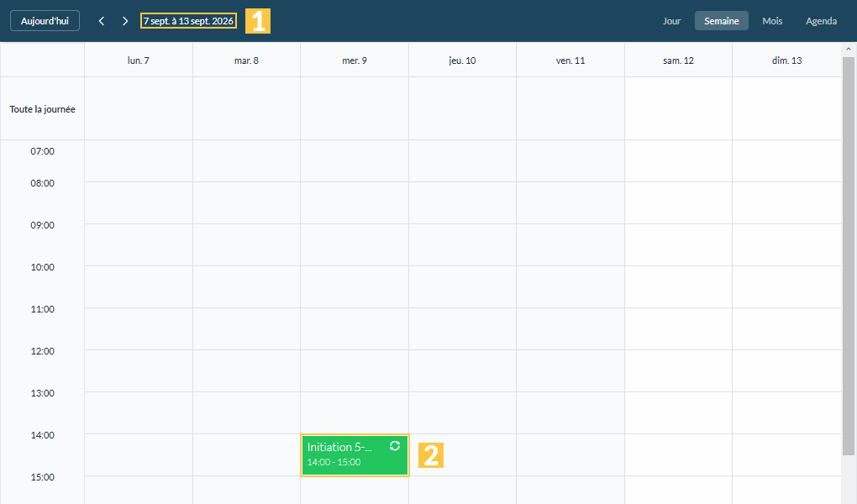The height and width of the screenshot is (504, 857).
Task: Click the 15:00 time label in the time column
Action: (43, 476)
